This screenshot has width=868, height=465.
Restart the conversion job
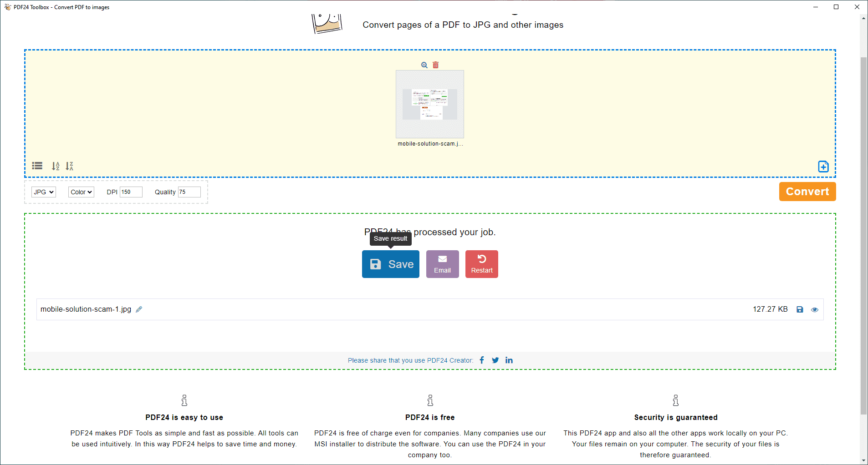click(482, 264)
